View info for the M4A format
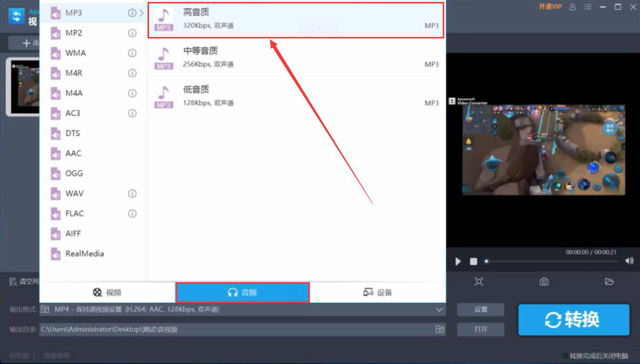The width and height of the screenshot is (640, 364). 132,93
